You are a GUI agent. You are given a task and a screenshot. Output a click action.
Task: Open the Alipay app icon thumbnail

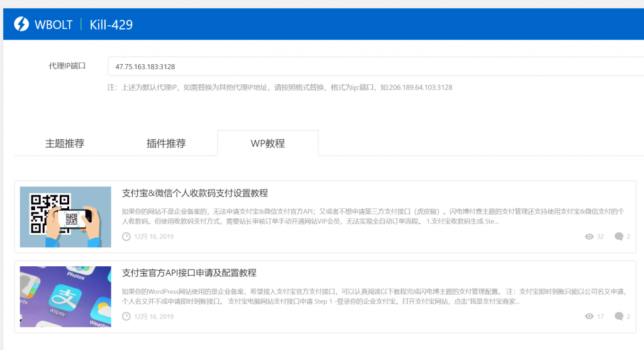point(65,297)
